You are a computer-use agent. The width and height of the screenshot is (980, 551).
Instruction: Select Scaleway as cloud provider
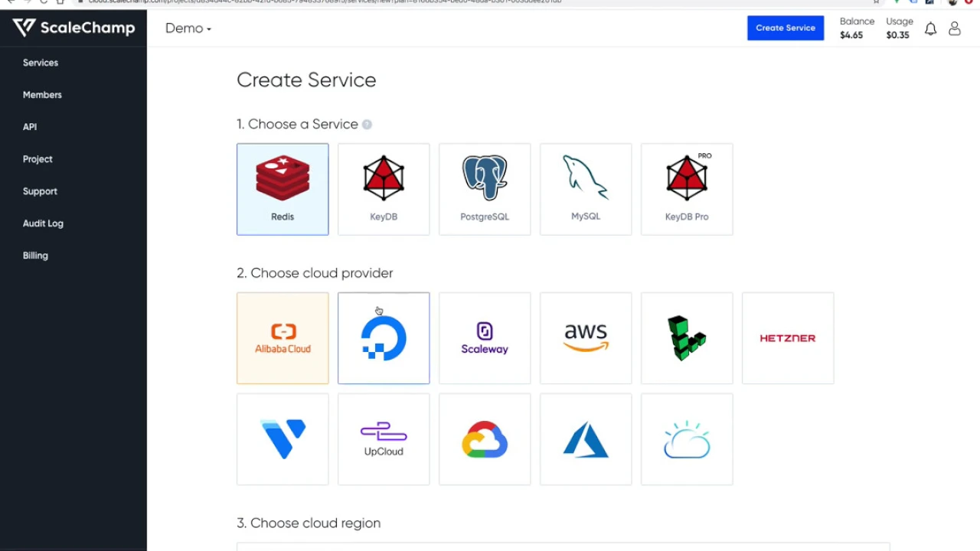(x=485, y=338)
